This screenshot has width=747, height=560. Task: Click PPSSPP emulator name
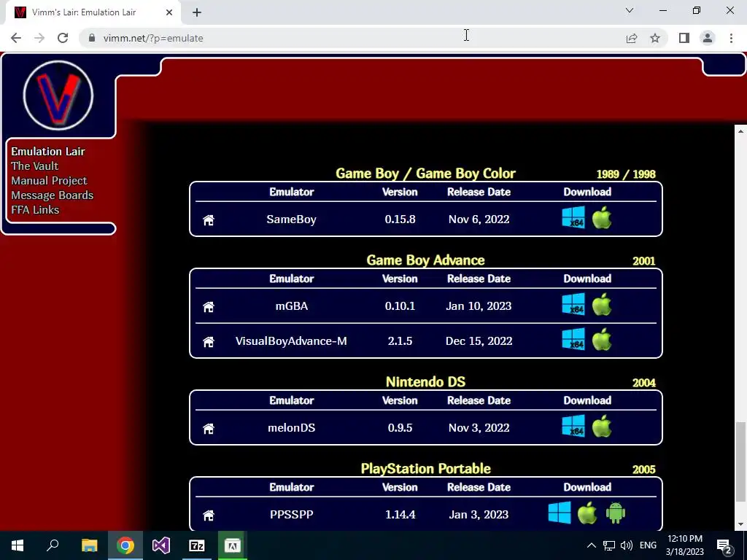click(x=292, y=515)
